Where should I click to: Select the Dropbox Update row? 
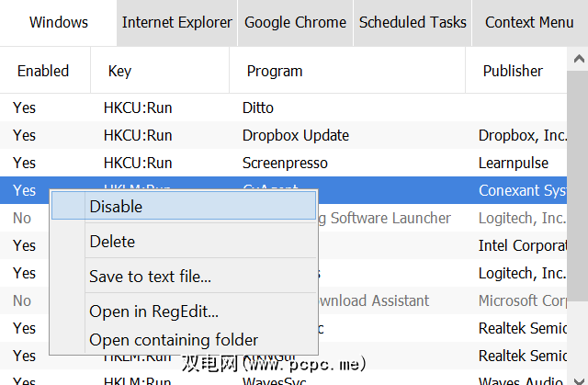(295, 135)
